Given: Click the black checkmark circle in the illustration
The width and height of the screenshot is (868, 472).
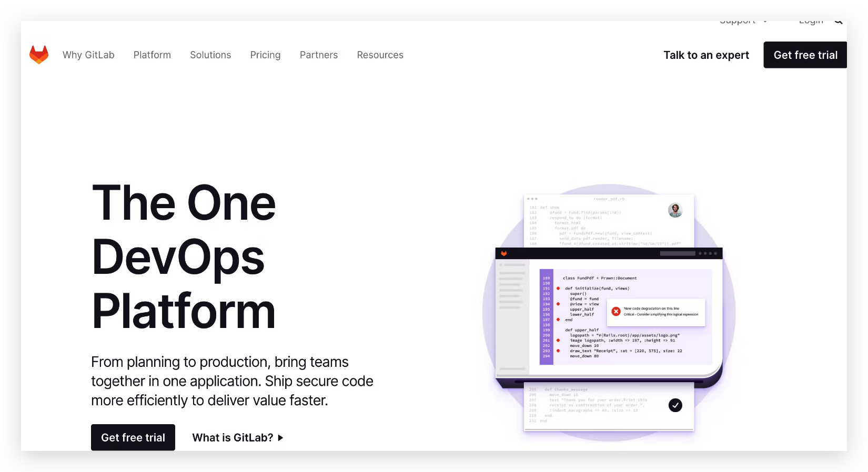Looking at the screenshot, I should 675,405.
